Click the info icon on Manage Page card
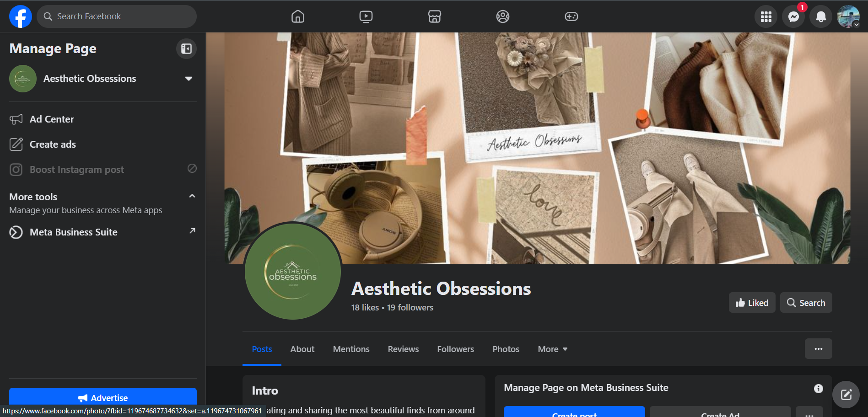This screenshot has height=417, width=868. click(x=819, y=388)
